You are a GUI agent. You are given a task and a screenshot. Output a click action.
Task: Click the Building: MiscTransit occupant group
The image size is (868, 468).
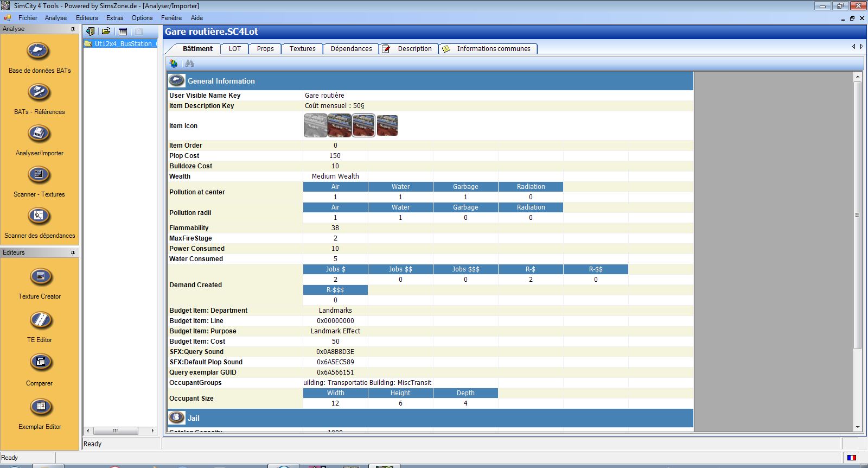(400, 383)
